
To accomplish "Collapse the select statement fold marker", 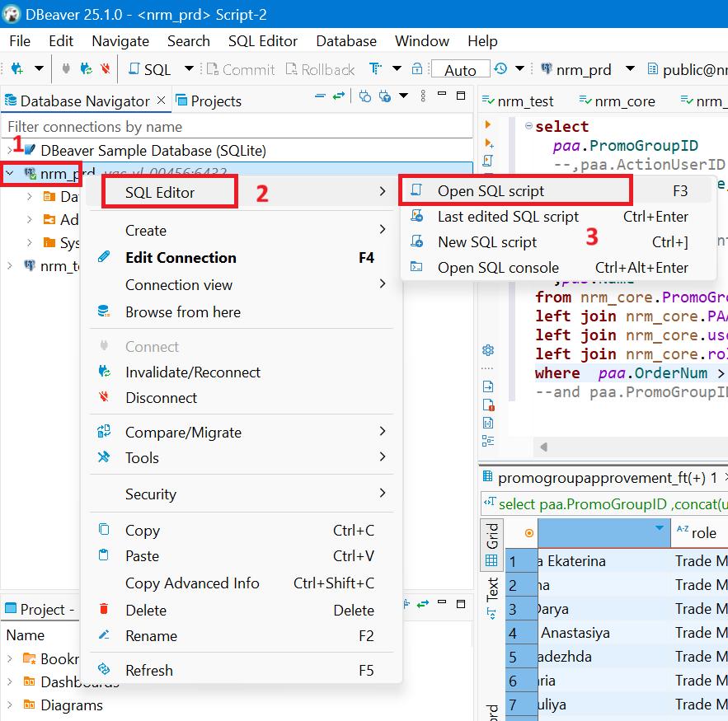I will click(528, 126).
